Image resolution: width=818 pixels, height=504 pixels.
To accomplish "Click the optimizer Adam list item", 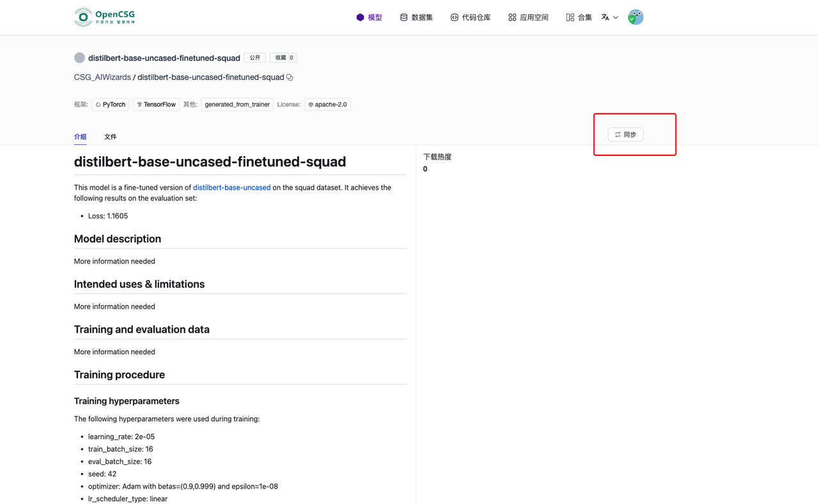I will 183,486.
